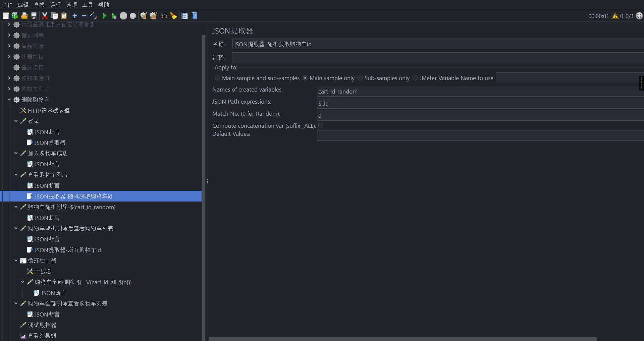
Task: Click the JSON Path expressions field
Action: [x=480, y=103]
